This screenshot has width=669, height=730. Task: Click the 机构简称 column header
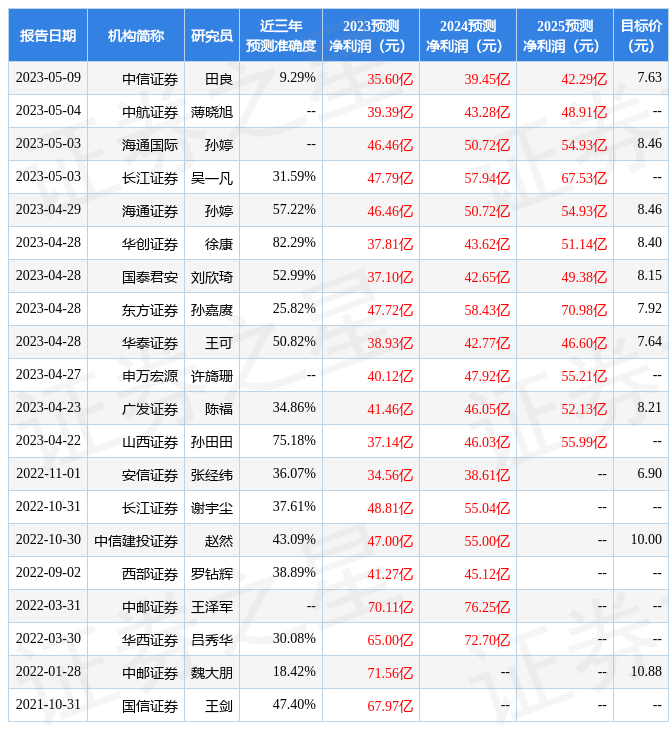pos(136,35)
